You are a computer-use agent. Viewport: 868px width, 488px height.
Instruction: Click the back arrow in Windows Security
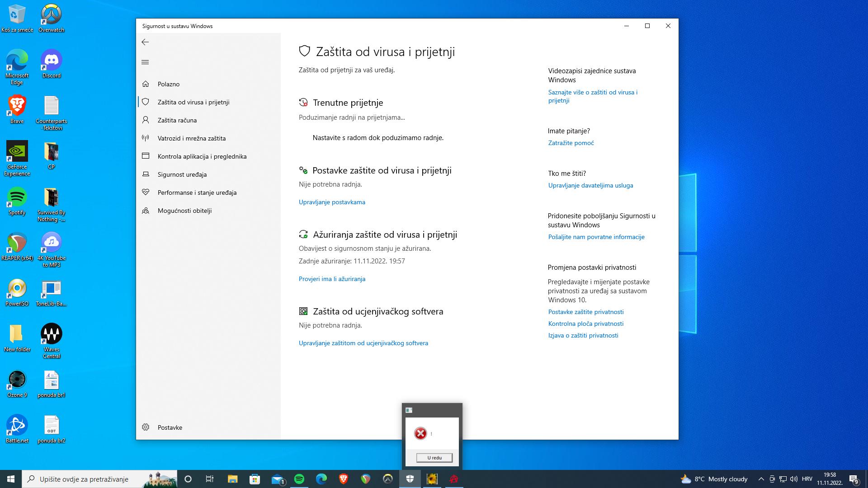(145, 42)
